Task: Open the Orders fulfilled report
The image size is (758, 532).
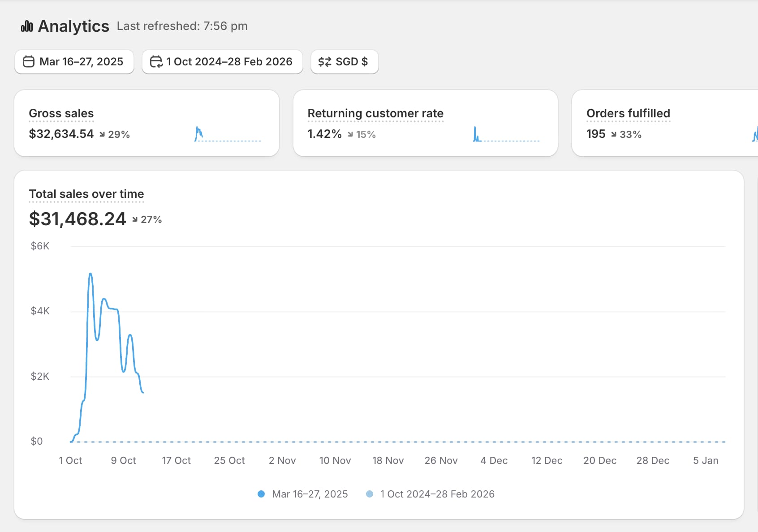Action: tap(628, 113)
